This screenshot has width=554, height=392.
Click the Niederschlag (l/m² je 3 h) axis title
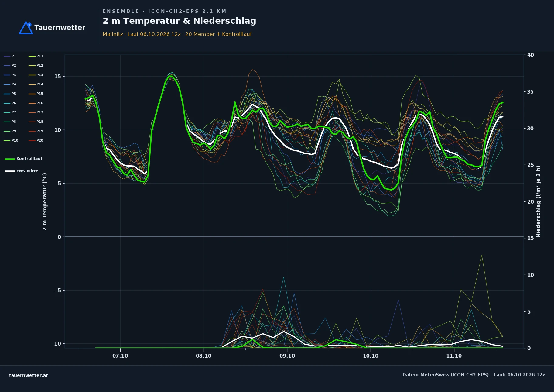(x=538, y=201)
